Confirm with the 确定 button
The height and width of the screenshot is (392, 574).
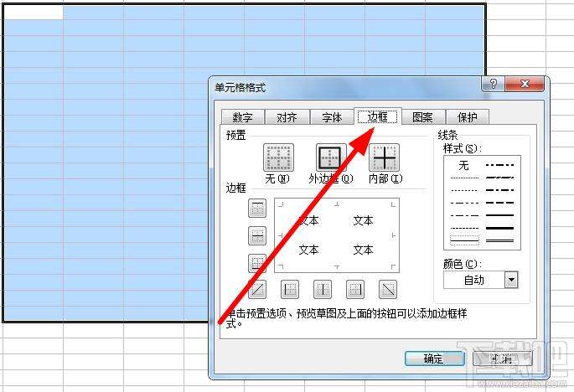point(435,358)
